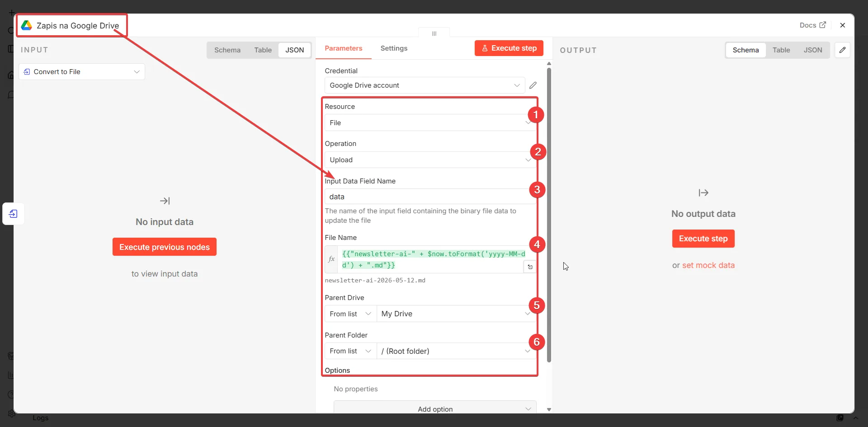This screenshot has height=427, width=868.
Task: Click scrollbar up arrow in parameters
Action: (x=549, y=64)
